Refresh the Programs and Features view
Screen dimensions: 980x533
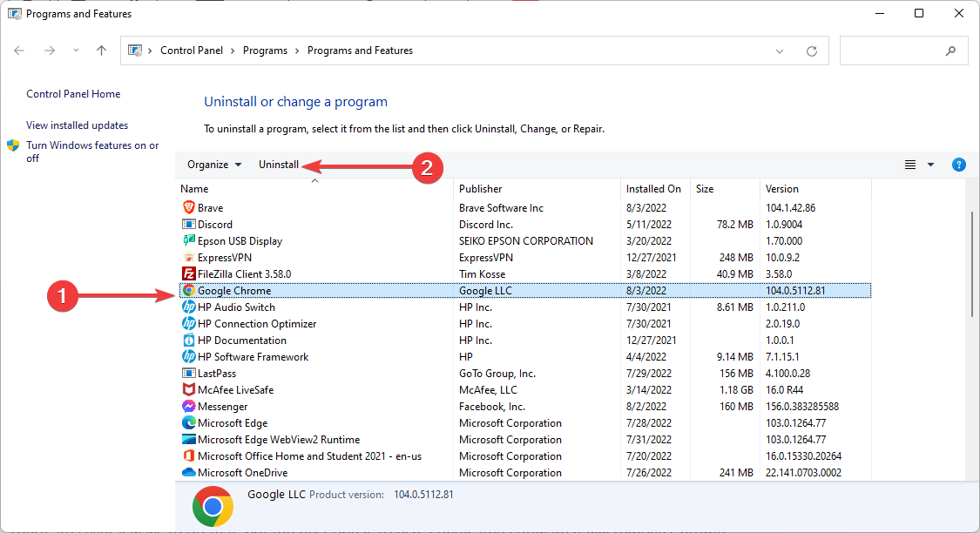click(x=811, y=51)
